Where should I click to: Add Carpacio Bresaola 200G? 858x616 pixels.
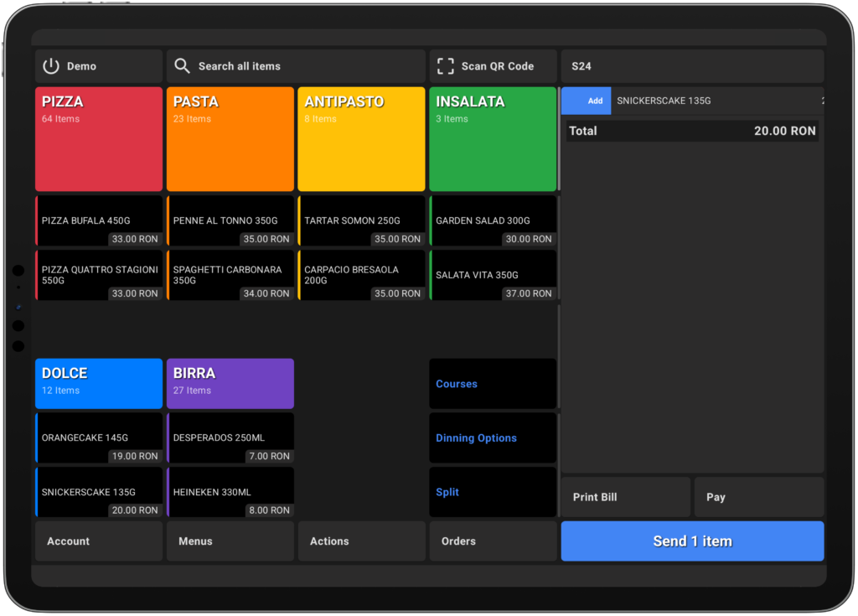tap(362, 275)
